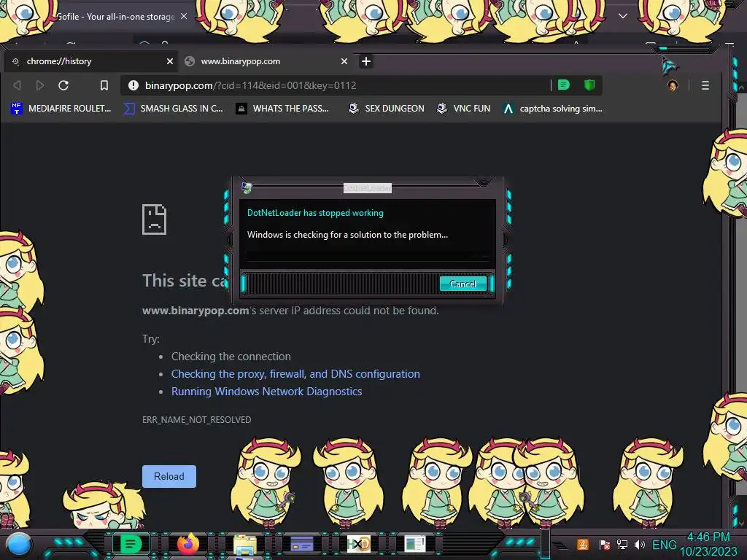Open Running Windows Network Diagnostics link
Image resolution: width=747 pixels, height=560 pixels.
pyautogui.click(x=266, y=392)
